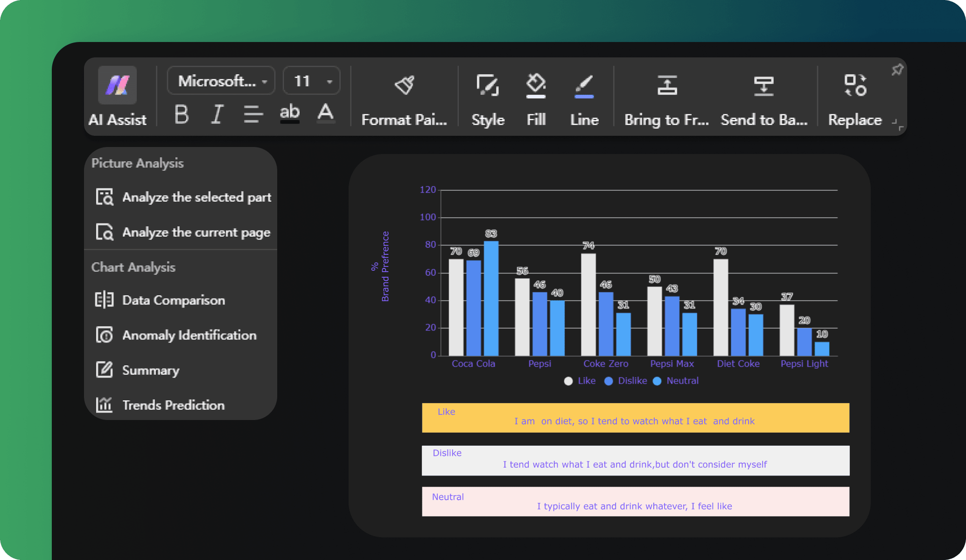Click the Neutral legend marker

pyautogui.click(x=657, y=381)
